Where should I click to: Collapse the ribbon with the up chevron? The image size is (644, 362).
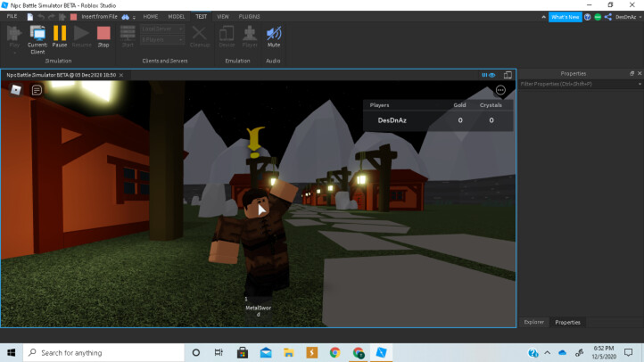544,17
